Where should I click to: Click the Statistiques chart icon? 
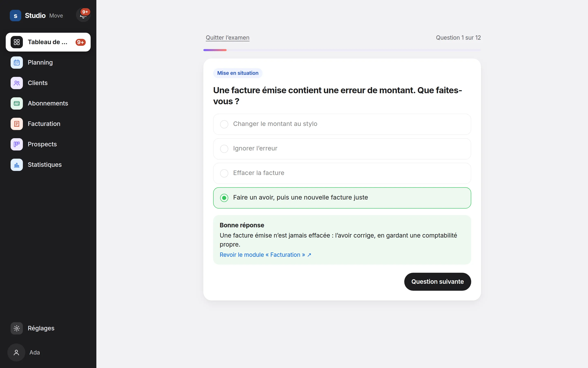(17, 165)
